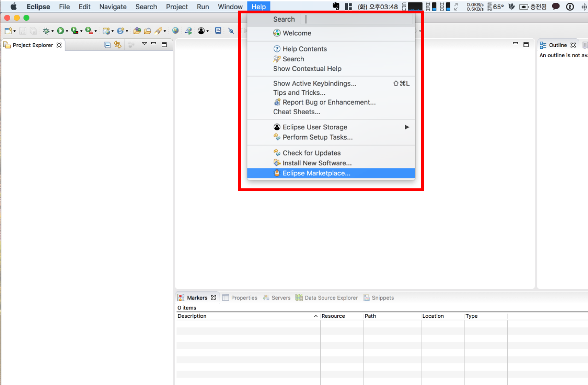
Task: Click the Debug bug icon in toolbar
Action: (46, 31)
